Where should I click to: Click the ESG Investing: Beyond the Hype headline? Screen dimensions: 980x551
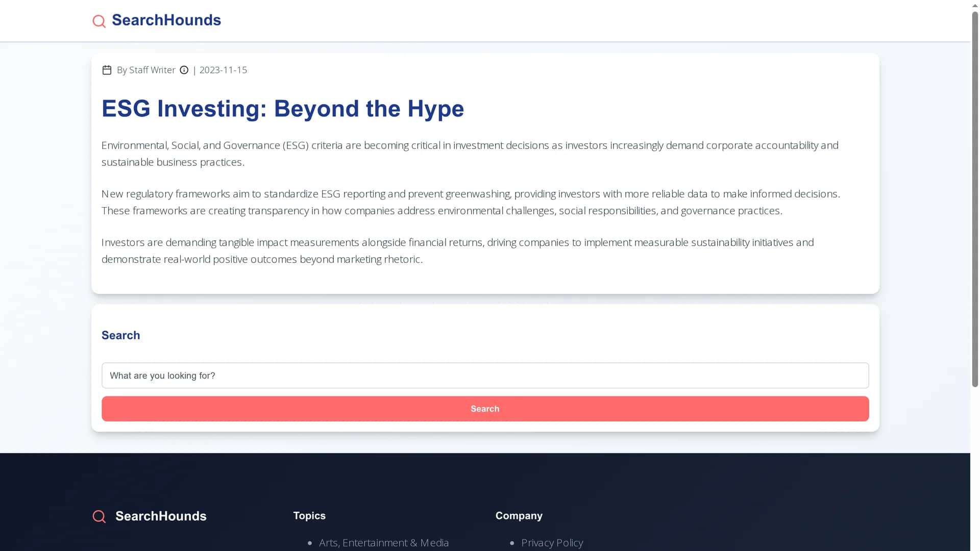[283, 109]
